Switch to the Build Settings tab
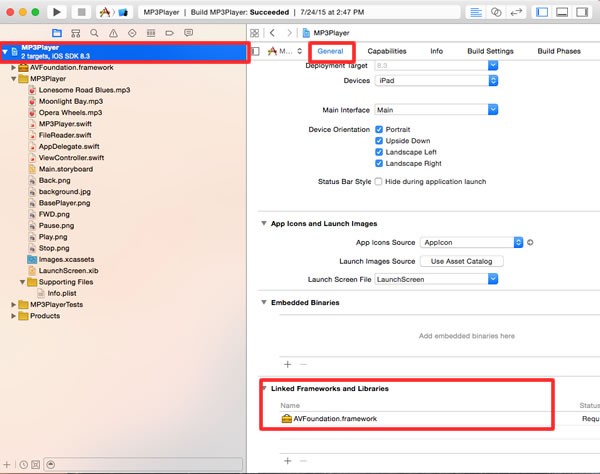Viewport: 600px width, 474px height. 490,51
